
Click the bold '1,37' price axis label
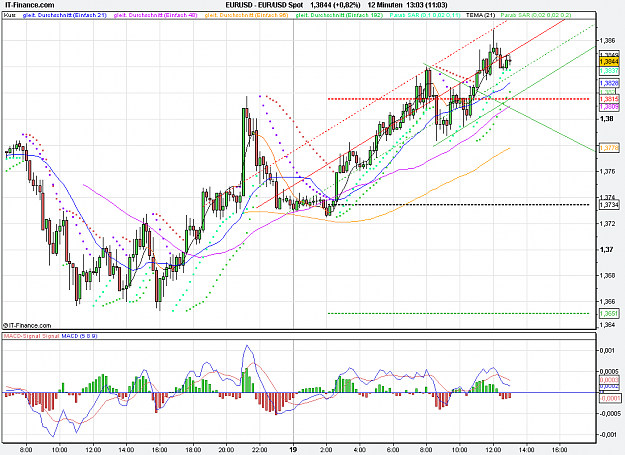click(x=605, y=250)
